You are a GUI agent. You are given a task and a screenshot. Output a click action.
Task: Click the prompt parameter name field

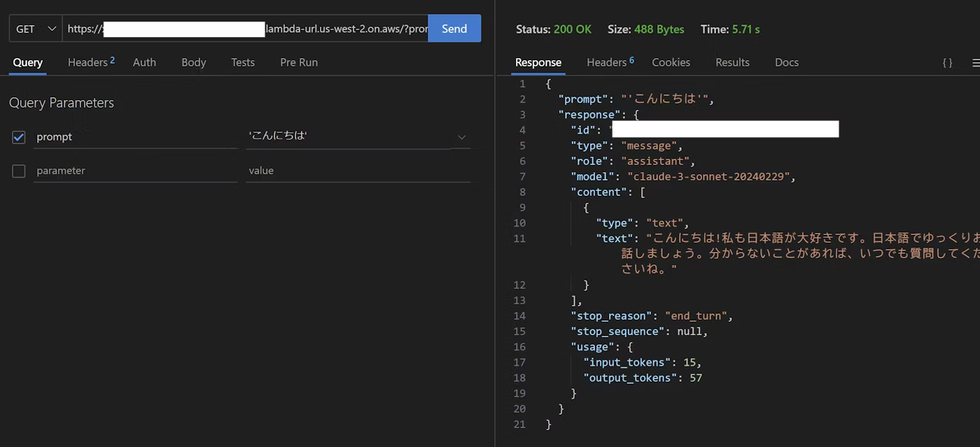pos(136,137)
